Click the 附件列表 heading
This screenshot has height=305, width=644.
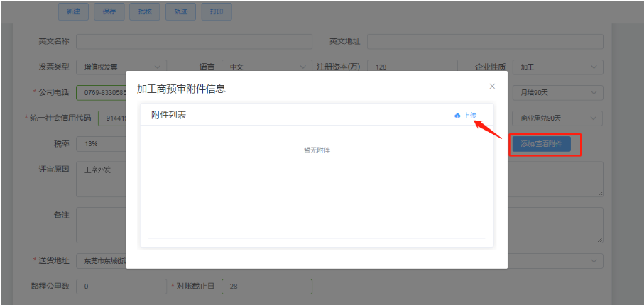[x=169, y=116]
